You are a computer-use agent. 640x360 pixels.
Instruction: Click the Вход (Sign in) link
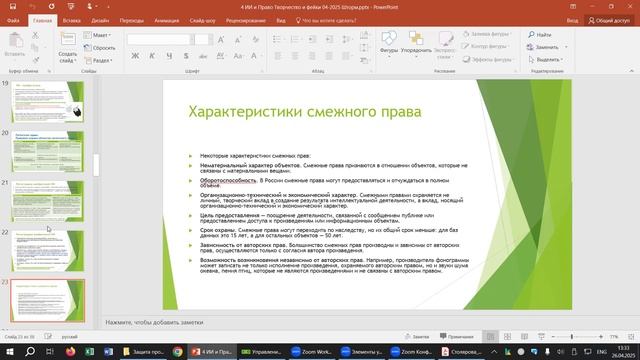(572, 20)
